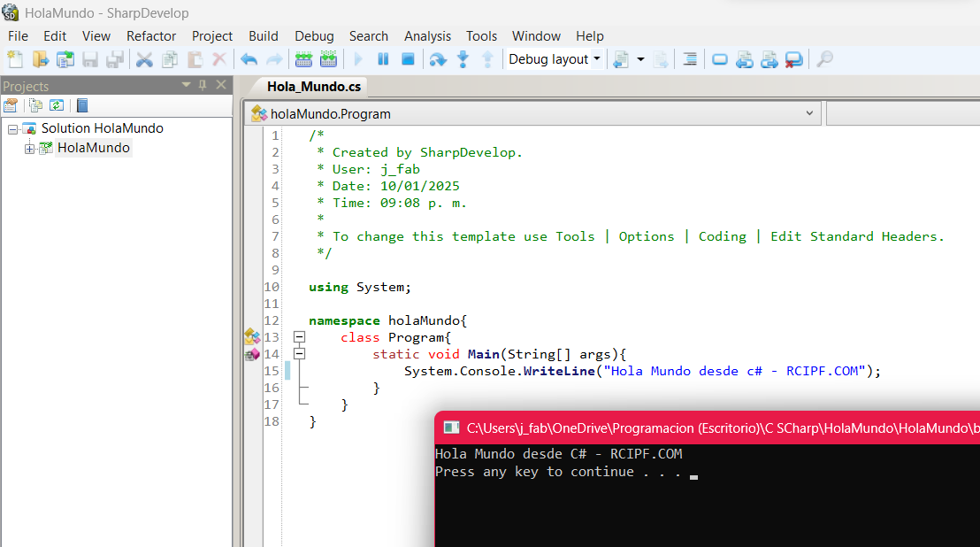
Task: Click the Clear Bookmarks icon with red X
Action: pos(793,59)
